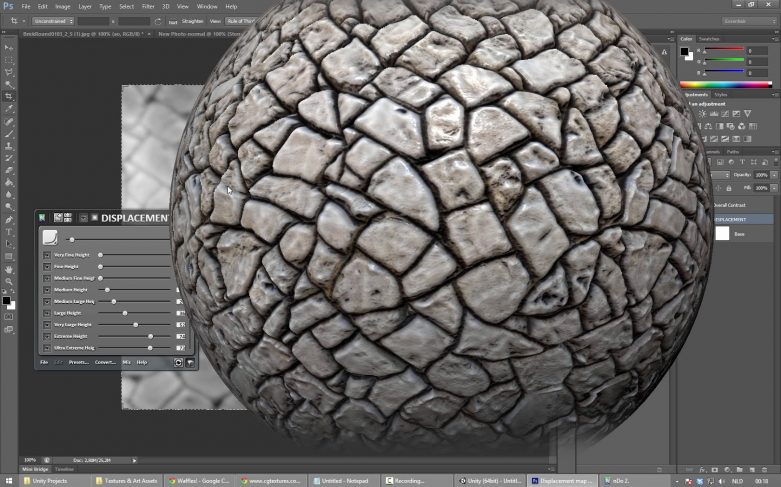This screenshot has width=781, height=487.
Task: Open the crop tool preset picker arrow
Action: pos(23,21)
